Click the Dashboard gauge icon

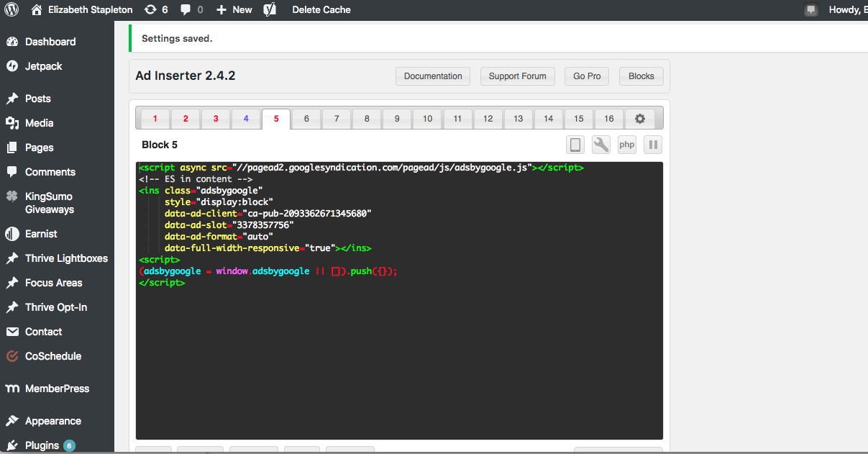pos(12,42)
